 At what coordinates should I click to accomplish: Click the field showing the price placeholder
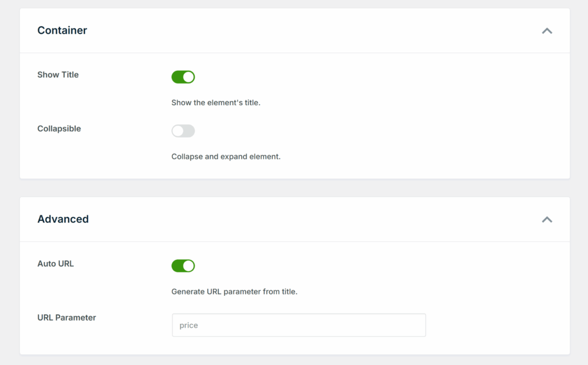(299, 324)
